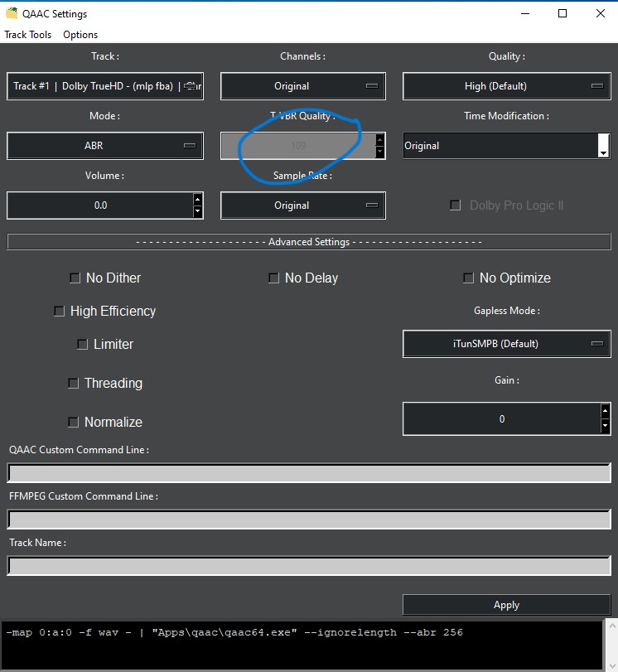Minimize the QAAC Settings window
Viewport: 618px width, 672px height.
(525, 14)
